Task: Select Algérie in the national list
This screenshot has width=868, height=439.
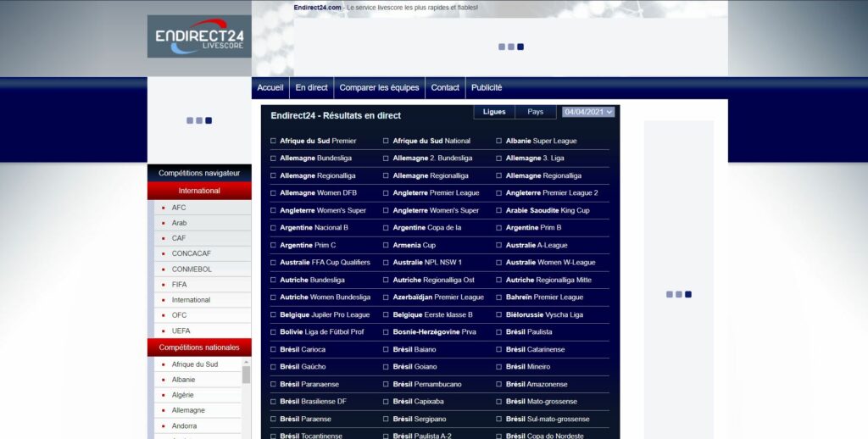Action: (x=183, y=395)
